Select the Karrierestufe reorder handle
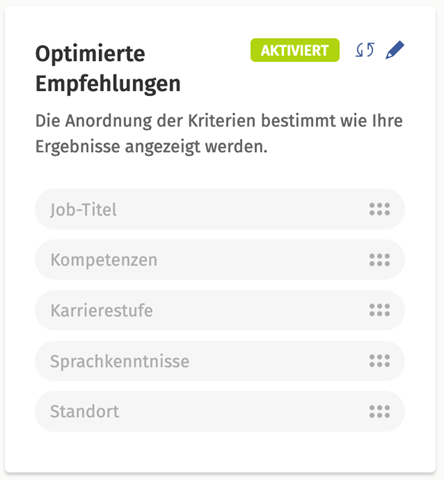Image resolution: width=444 pixels, height=480 pixels. (x=380, y=310)
